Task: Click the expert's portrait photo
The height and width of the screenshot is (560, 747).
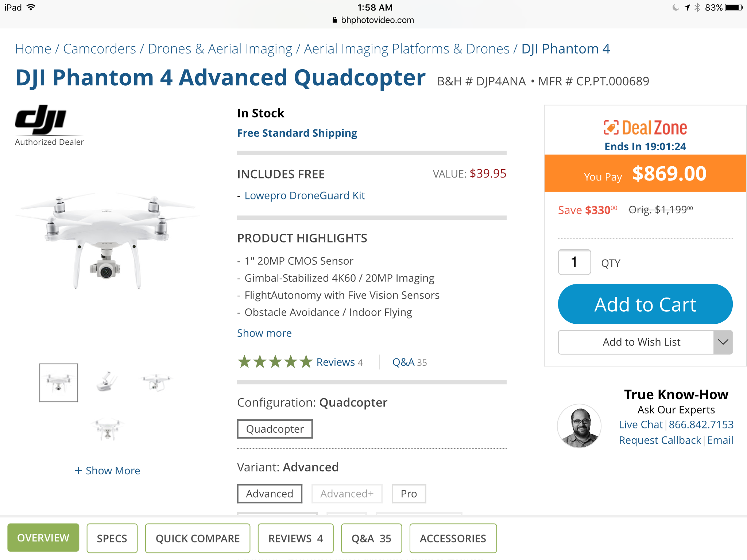Action: click(x=579, y=425)
